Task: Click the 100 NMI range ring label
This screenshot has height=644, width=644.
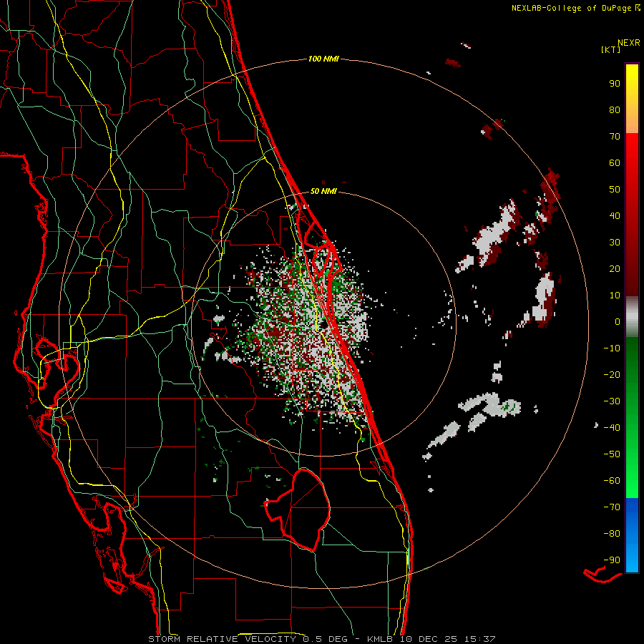Action: click(x=323, y=59)
